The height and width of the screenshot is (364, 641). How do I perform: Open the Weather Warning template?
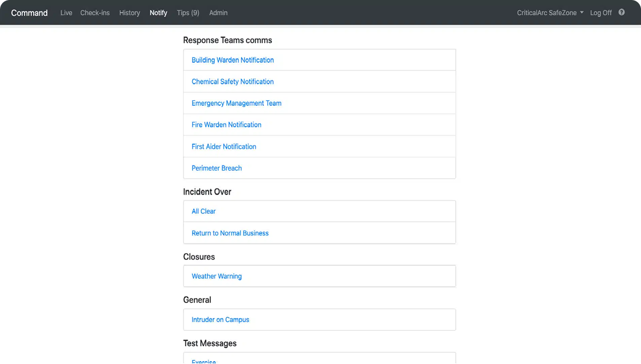point(217,276)
